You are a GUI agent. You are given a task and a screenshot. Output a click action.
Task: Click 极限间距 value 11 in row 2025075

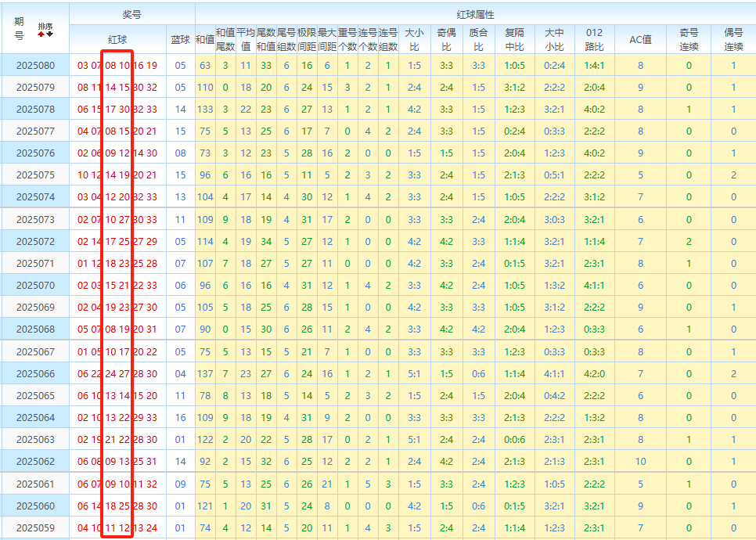tap(307, 175)
